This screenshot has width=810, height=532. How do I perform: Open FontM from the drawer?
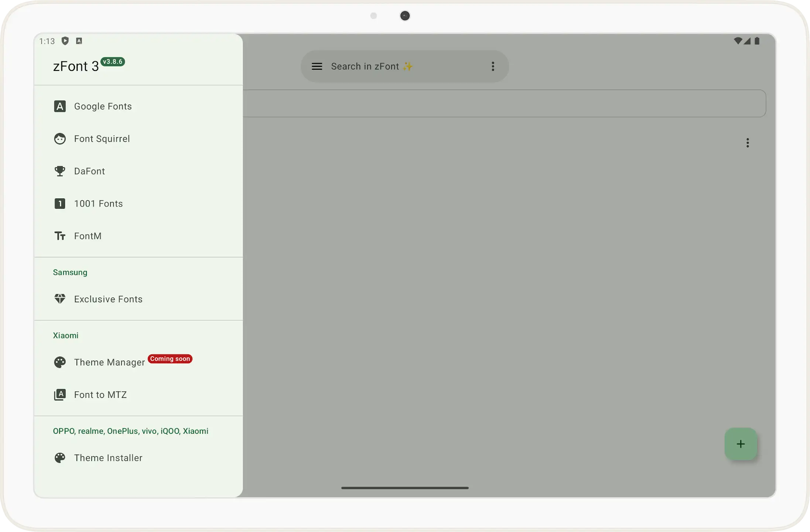[x=139, y=236]
